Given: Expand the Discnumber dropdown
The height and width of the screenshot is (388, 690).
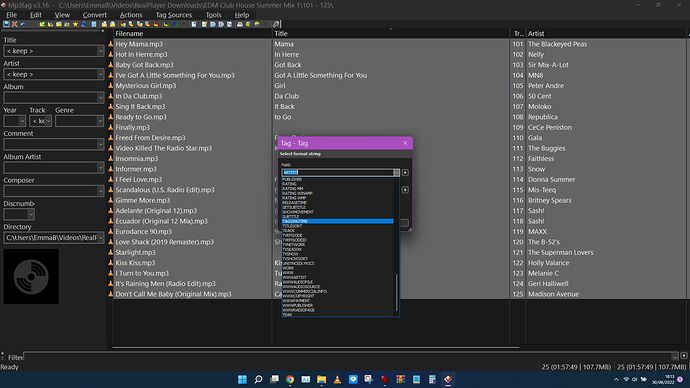Looking at the screenshot, I should pos(31,214).
